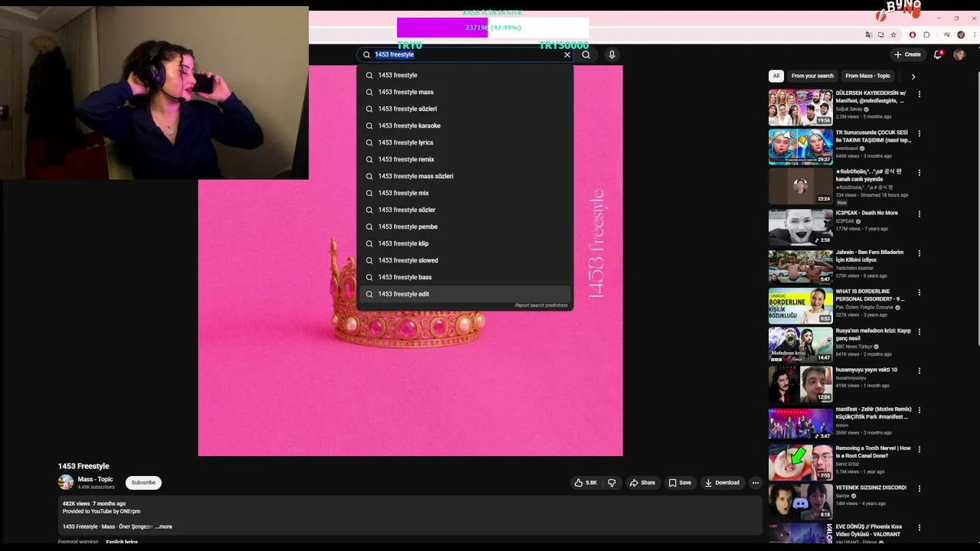This screenshot has height=551, width=980.
Task: Open YouTube notifications bell
Action: (938, 54)
